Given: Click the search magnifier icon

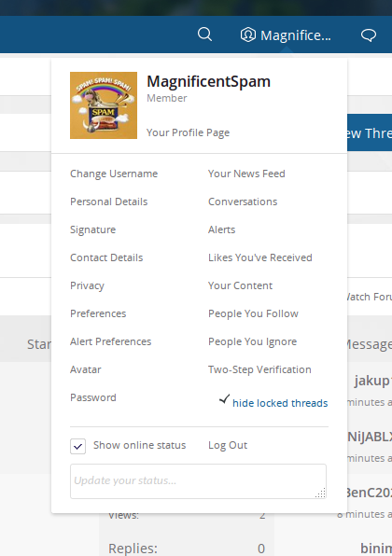Looking at the screenshot, I should click(x=204, y=35).
